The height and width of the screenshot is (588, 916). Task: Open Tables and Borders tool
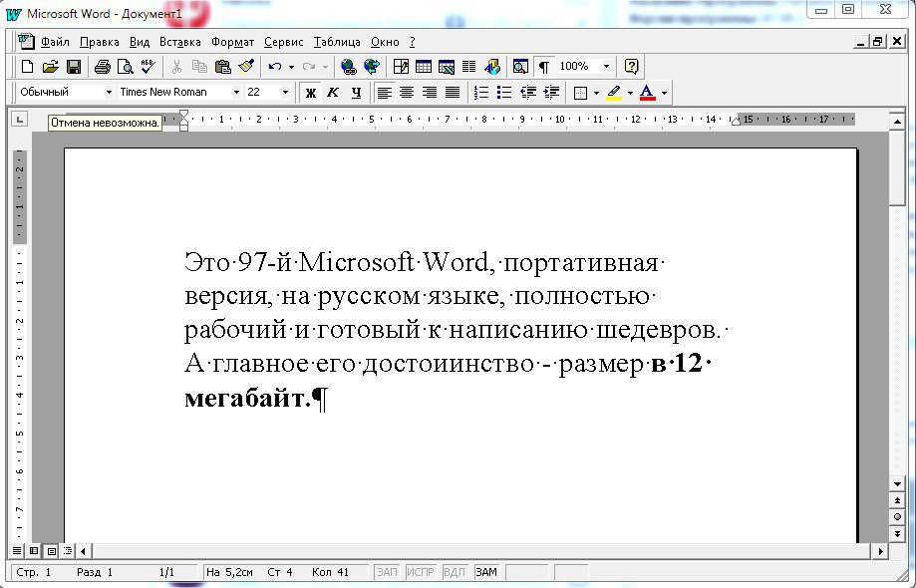coord(401,67)
